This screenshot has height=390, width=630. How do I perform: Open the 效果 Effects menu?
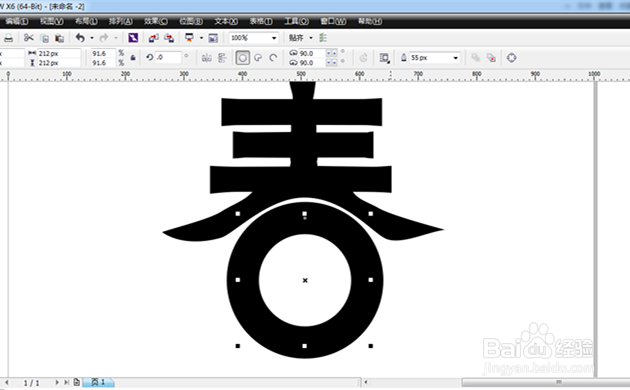point(156,21)
